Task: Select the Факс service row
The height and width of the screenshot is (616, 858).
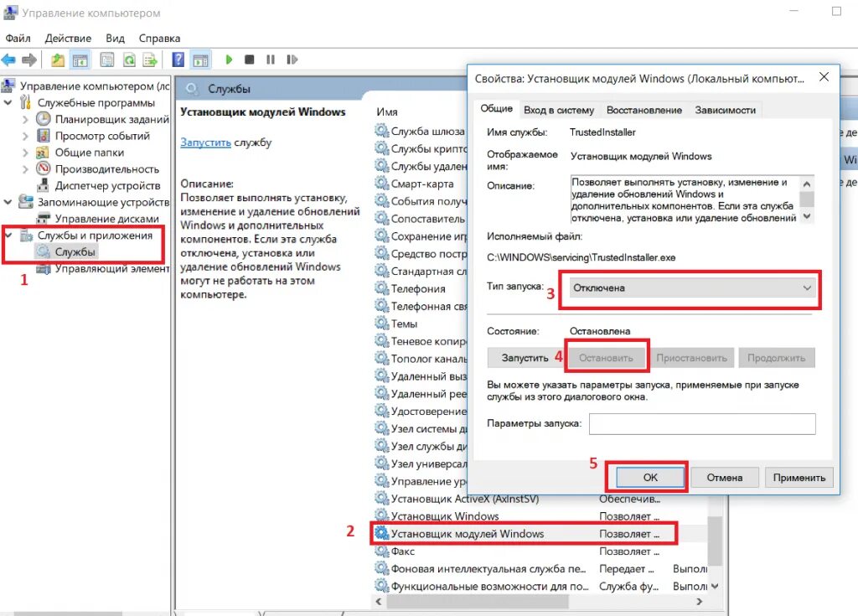Action: pyautogui.click(x=540, y=551)
